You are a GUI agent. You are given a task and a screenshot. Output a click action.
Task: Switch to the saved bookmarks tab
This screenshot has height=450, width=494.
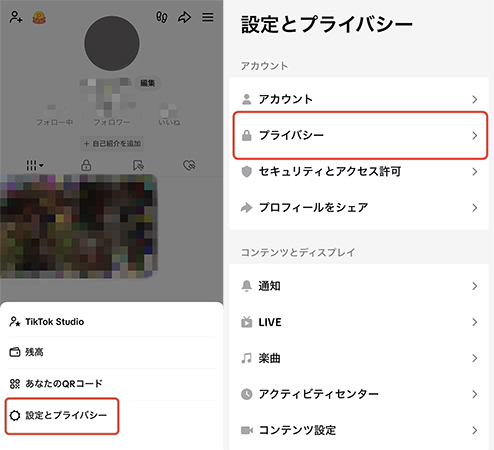tap(138, 165)
